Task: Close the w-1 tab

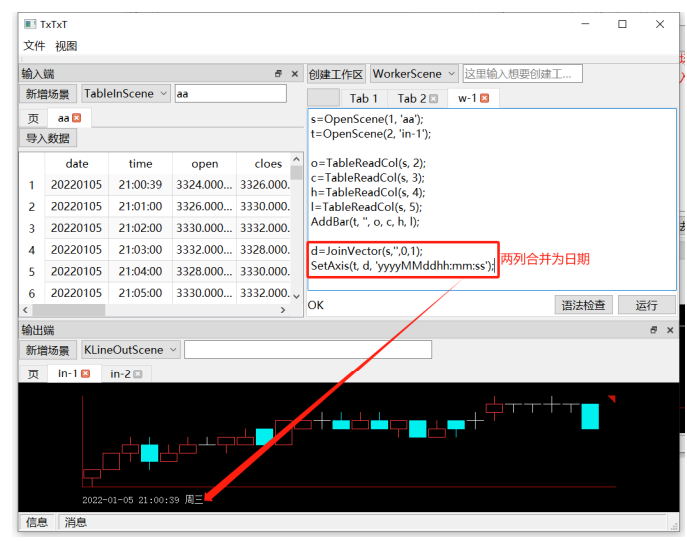Action: [485, 98]
